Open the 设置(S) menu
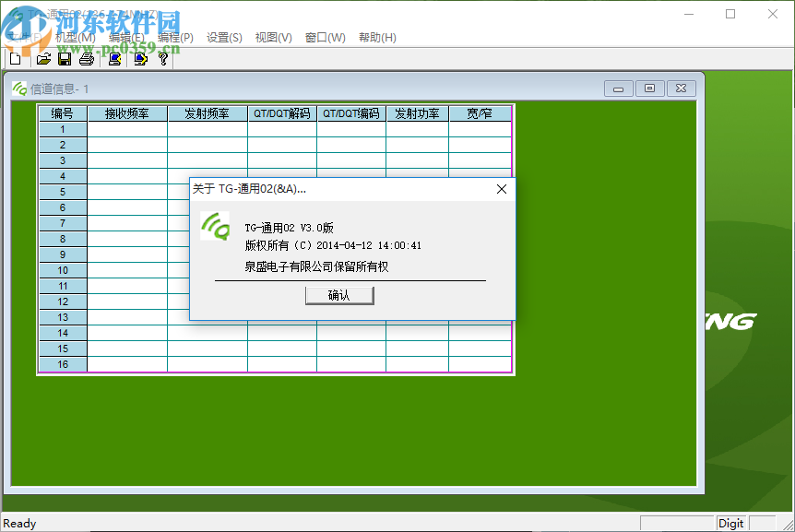 pyautogui.click(x=223, y=37)
